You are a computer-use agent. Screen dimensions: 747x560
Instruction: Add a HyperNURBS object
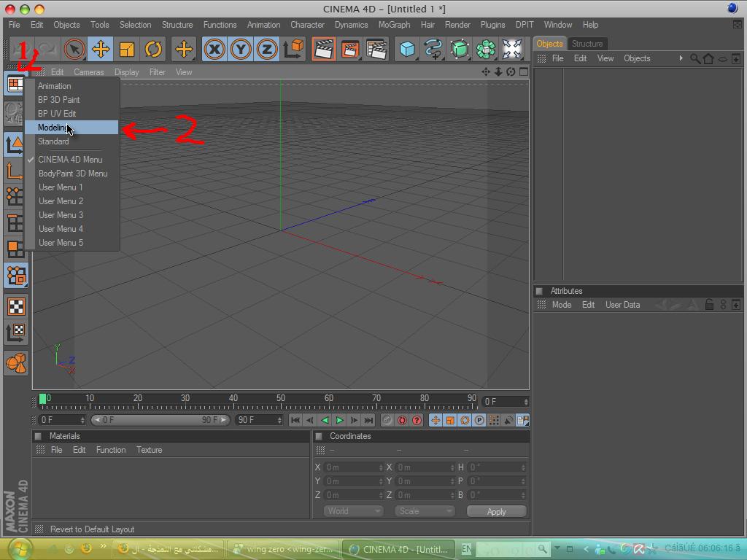(x=460, y=49)
